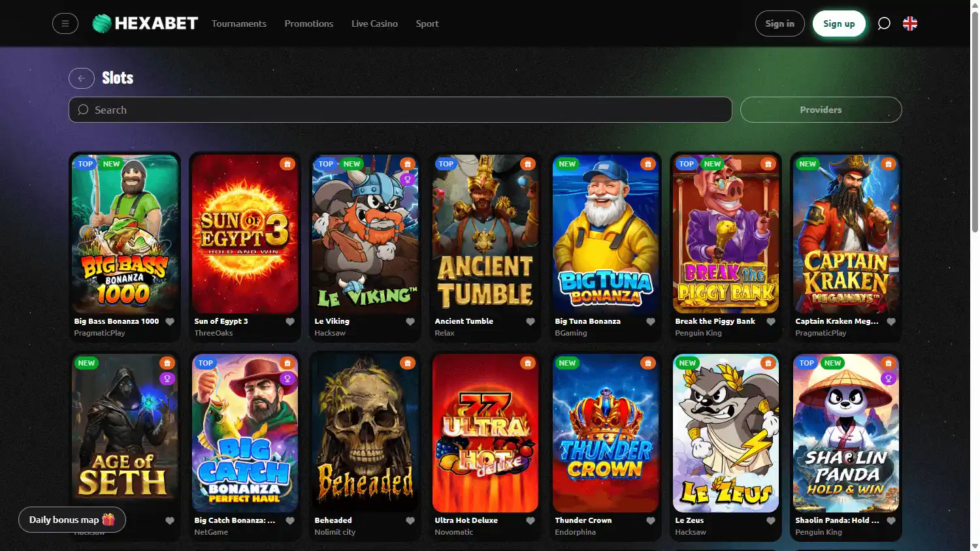Change language via the UK flag icon
This screenshot has width=980, height=551.
tap(910, 24)
